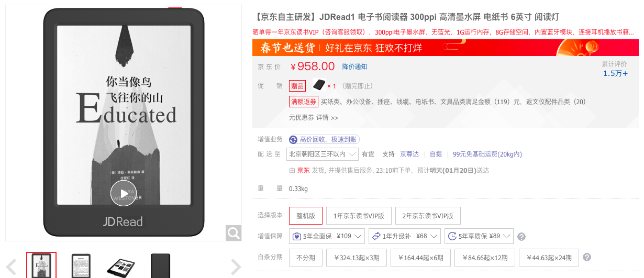Click the 春节也送货 promotional banner
Viewport: 644px width, 278px height.
click(446, 48)
